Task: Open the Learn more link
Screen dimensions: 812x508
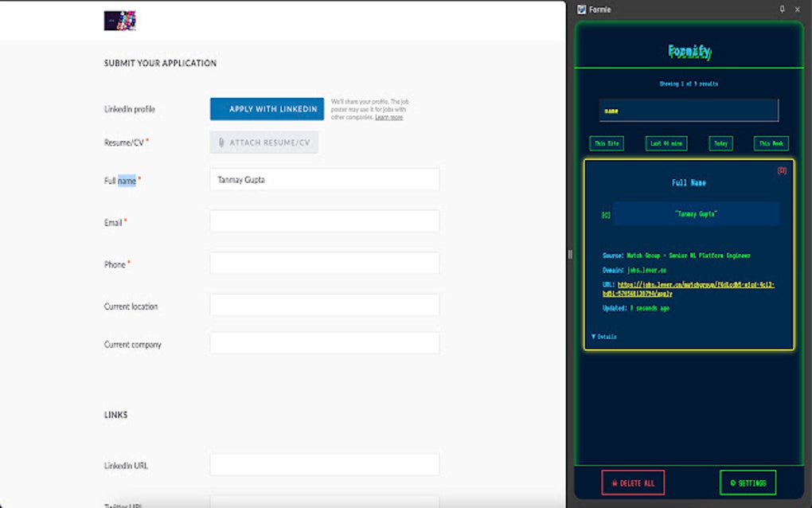Action: click(x=389, y=118)
